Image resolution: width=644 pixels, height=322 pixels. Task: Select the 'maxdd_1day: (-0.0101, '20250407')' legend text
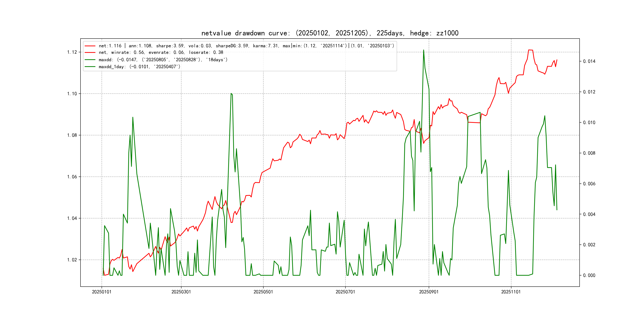[x=139, y=67]
